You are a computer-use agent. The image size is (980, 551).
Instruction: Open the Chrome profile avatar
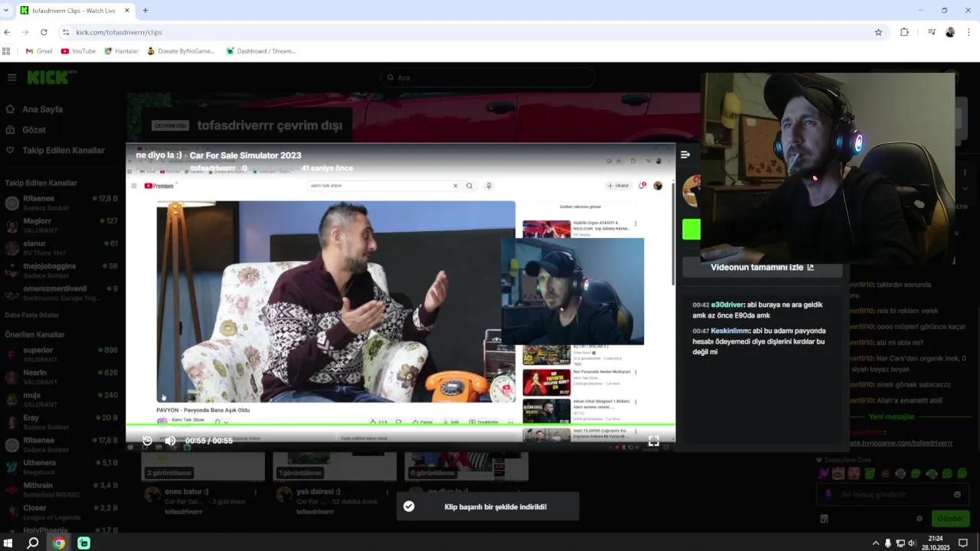point(950,32)
